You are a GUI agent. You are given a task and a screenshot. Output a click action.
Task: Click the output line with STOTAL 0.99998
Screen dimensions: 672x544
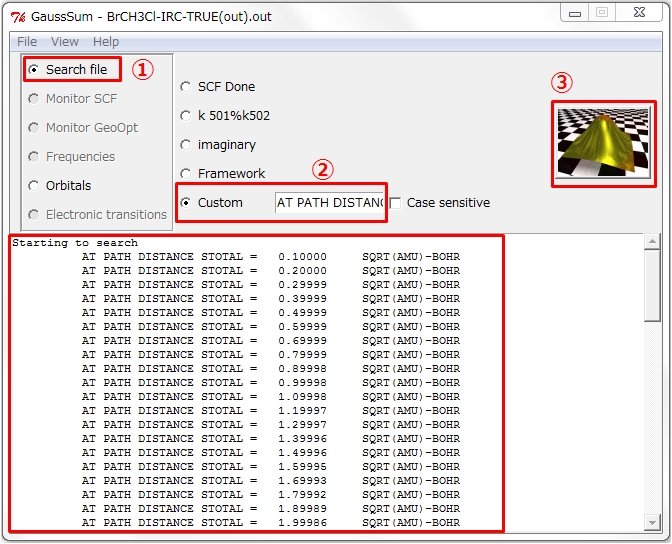[271, 383]
